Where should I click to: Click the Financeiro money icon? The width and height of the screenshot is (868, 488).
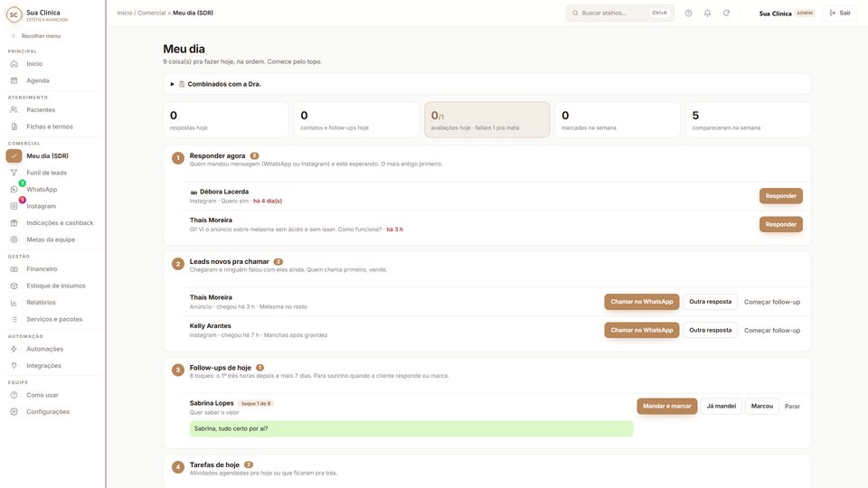click(14, 269)
